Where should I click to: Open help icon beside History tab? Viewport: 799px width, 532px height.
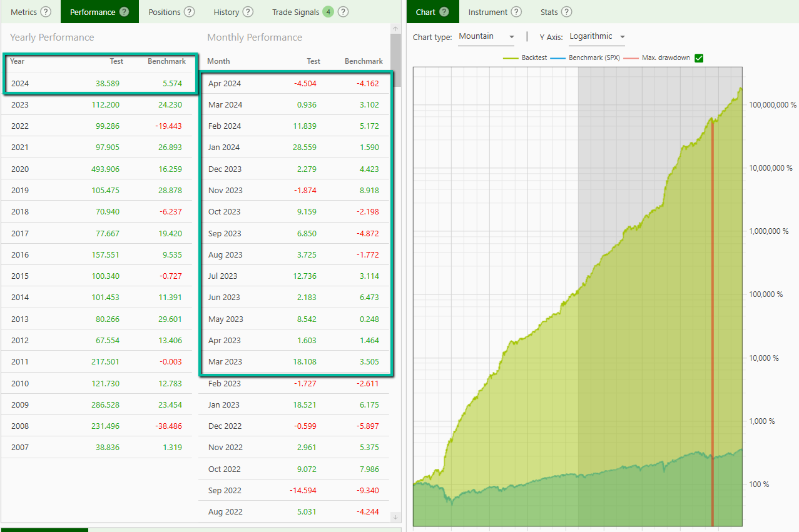pyautogui.click(x=248, y=12)
